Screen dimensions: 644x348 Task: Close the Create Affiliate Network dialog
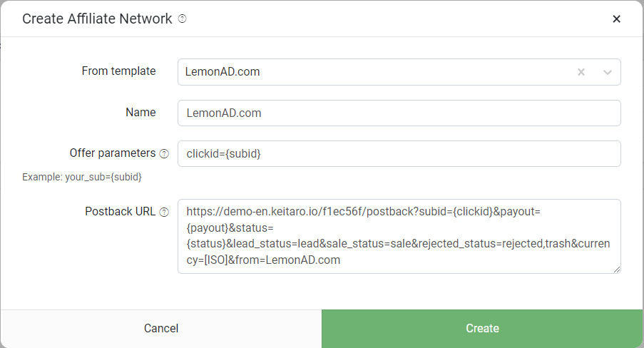[x=617, y=19]
